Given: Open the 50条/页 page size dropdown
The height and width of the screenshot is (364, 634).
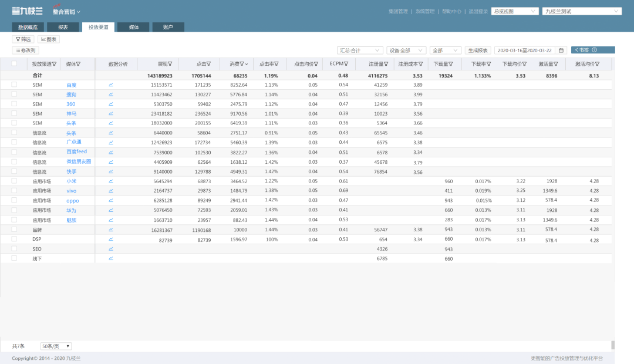Looking at the screenshot, I should click(56, 346).
